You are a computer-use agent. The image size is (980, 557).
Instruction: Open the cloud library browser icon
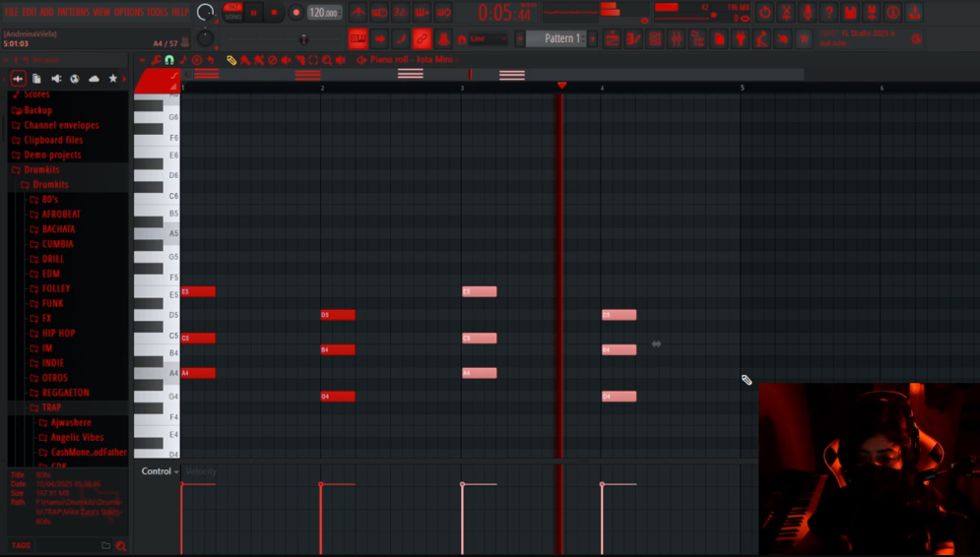point(94,79)
